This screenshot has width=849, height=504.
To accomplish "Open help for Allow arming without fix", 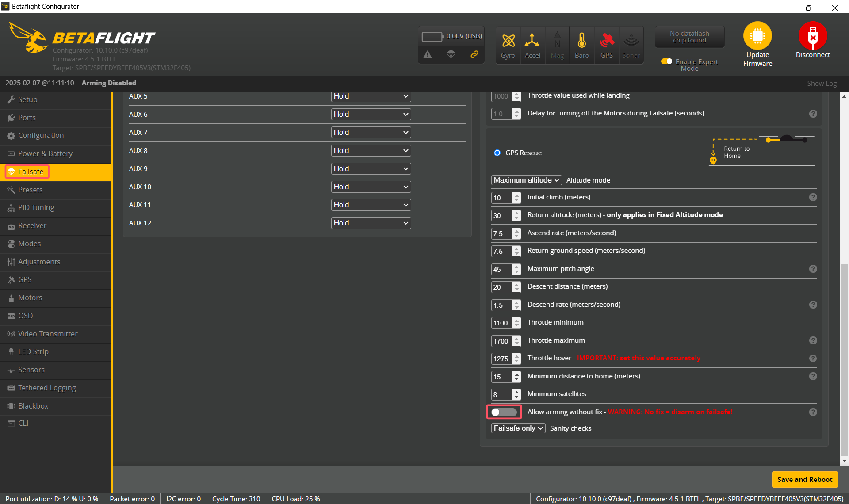I will click(813, 412).
